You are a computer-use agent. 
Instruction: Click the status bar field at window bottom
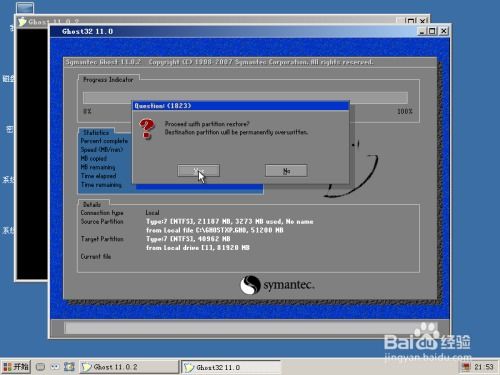[251, 328]
